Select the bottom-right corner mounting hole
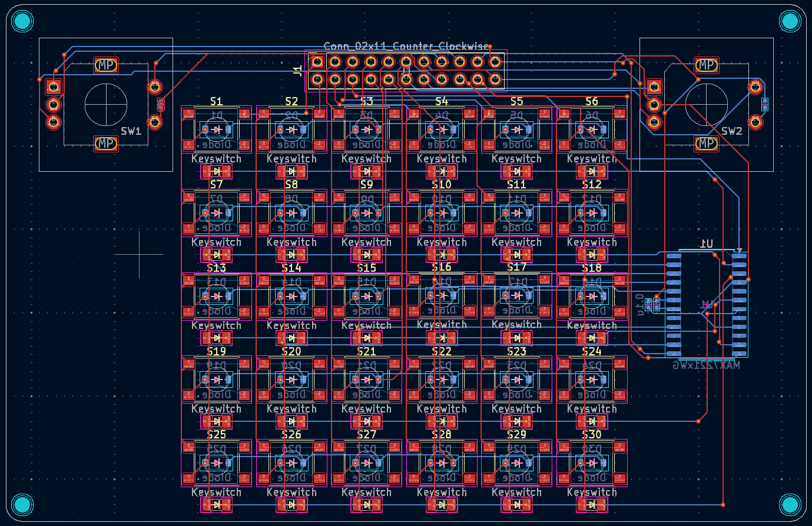The width and height of the screenshot is (812, 526). (790, 505)
